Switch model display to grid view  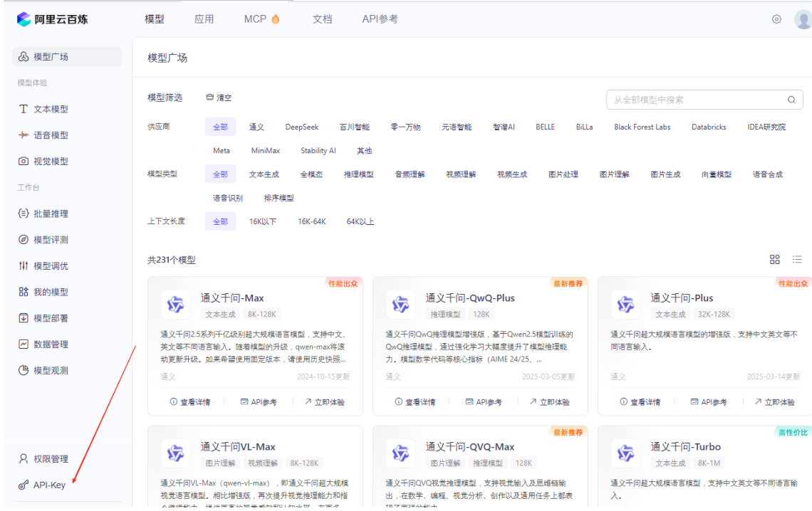point(774,259)
